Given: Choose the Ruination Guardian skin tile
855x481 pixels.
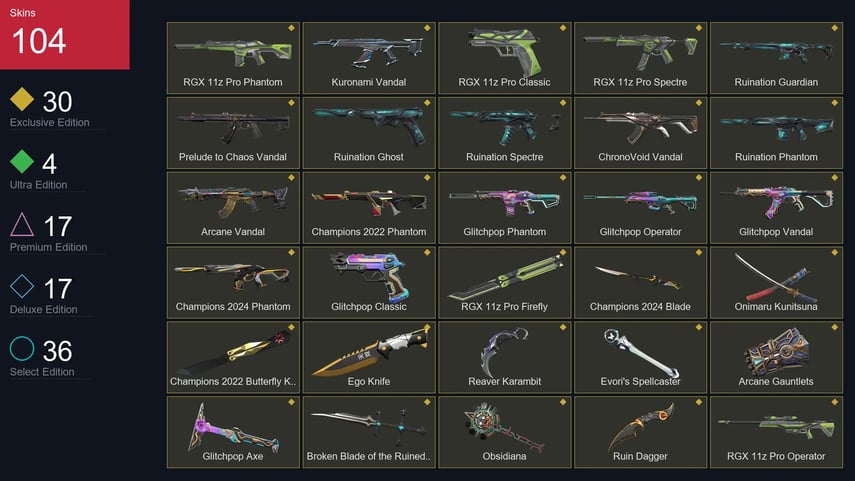Looking at the screenshot, I should pos(776,58).
